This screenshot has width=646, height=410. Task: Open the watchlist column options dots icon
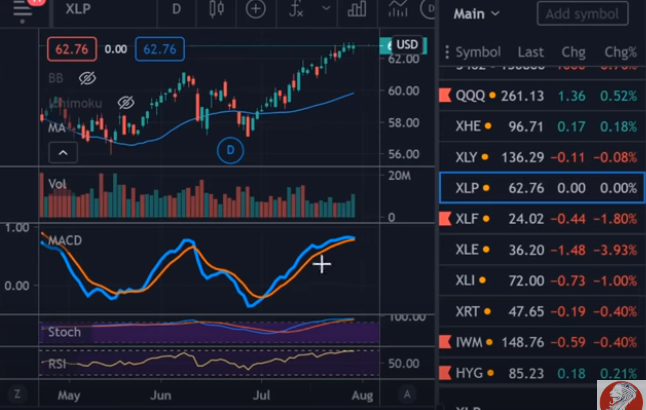(x=447, y=52)
